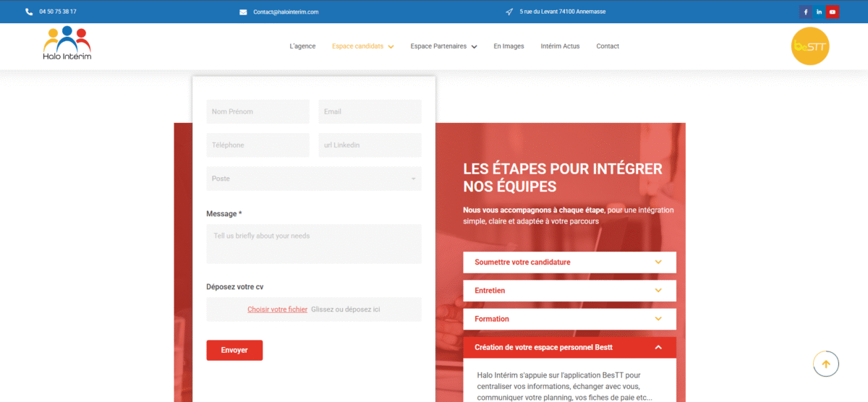
Task: Click Choisir votre fichier link
Action: [277, 309]
